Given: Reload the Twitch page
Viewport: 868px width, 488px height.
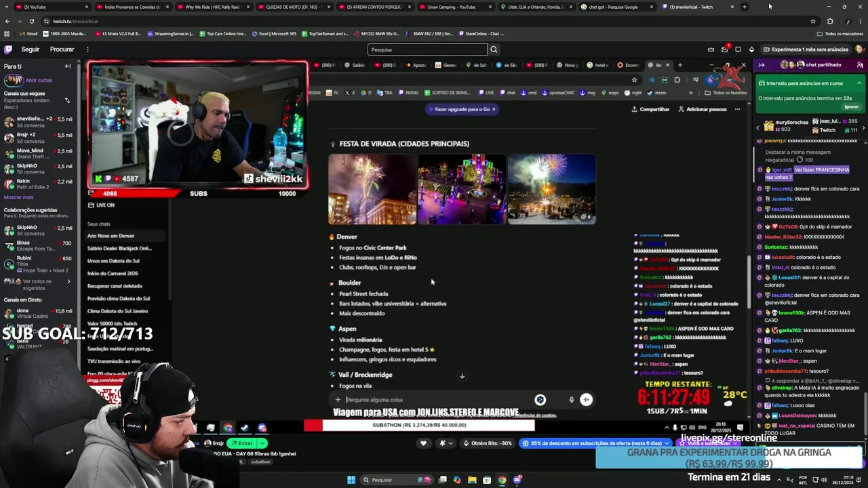Looking at the screenshot, I should pos(31,21).
